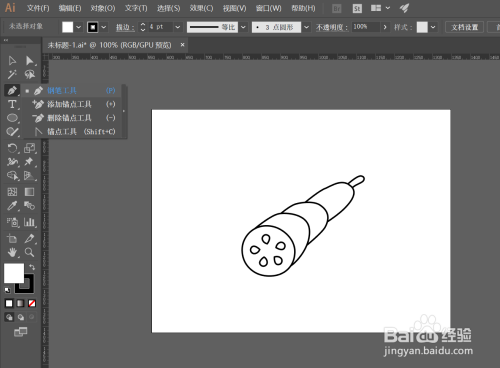This screenshot has width=500, height=368.
Task: Choose the Hand tool
Action: click(12, 252)
